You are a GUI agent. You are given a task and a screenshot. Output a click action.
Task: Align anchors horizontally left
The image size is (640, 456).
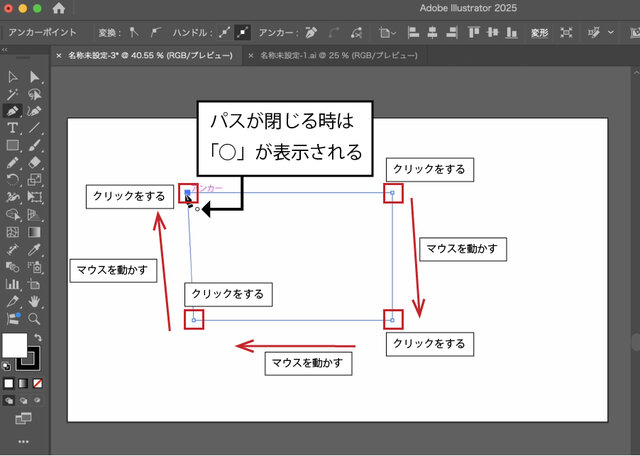coord(413,32)
